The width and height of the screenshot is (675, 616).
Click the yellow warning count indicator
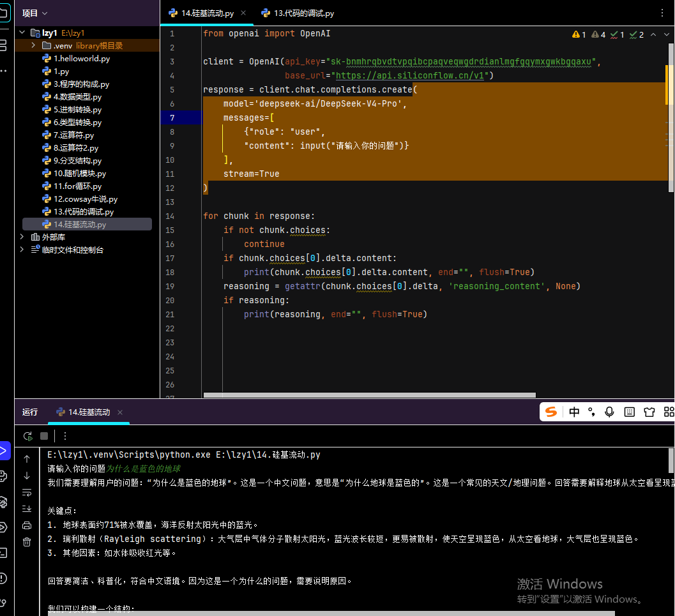(x=579, y=34)
